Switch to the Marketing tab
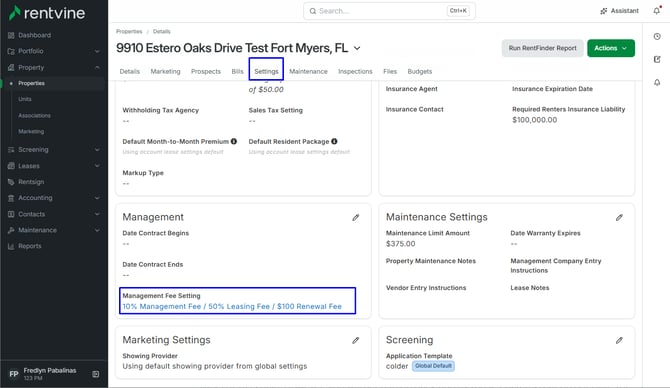This screenshot has width=670, height=388. [x=165, y=71]
